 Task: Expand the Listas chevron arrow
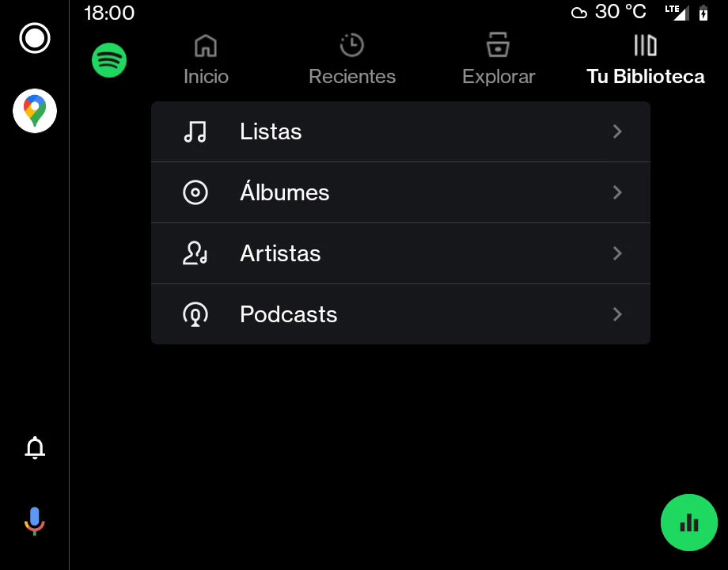(x=617, y=131)
